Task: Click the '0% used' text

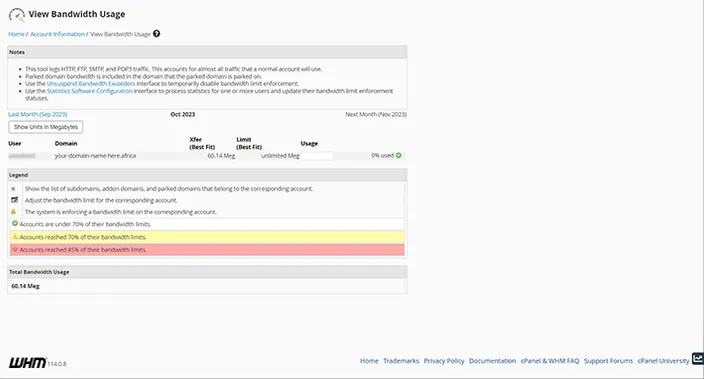Action: pyautogui.click(x=382, y=155)
